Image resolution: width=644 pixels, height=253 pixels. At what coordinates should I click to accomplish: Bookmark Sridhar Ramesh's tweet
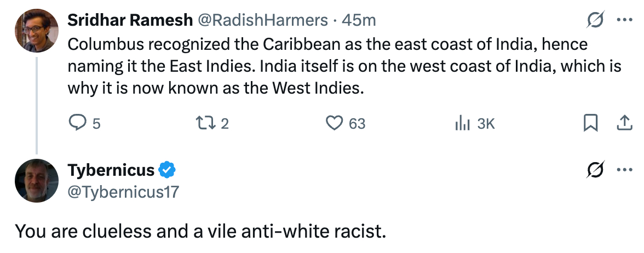[x=590, y=124]
